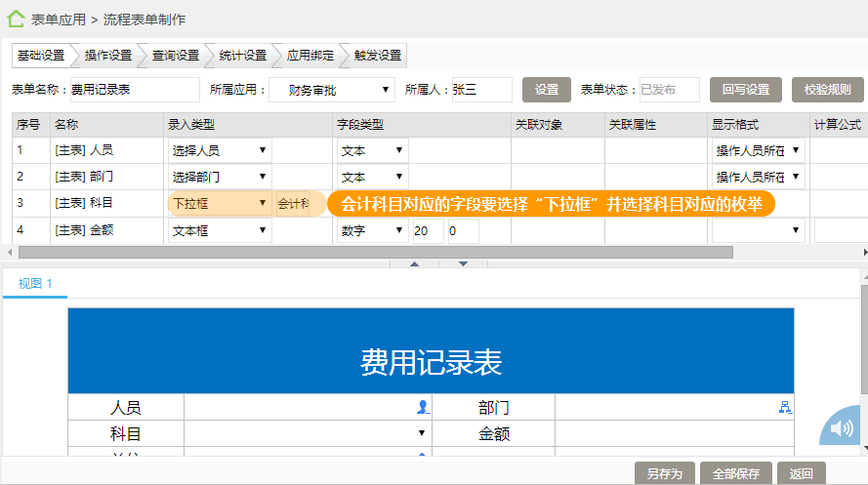
Task: Go to the 触发设置 step tab
Action: (377, 56)
